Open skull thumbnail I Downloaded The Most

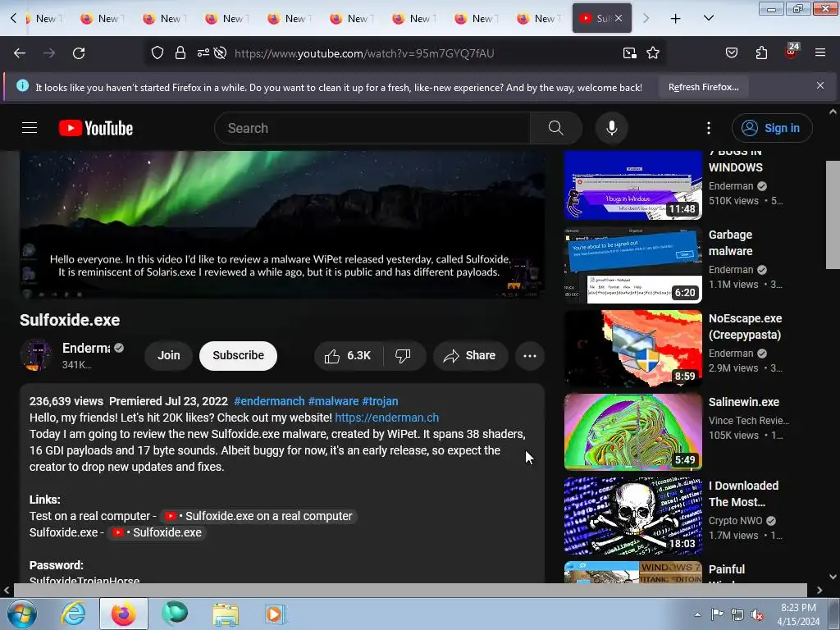tap(632, 516)
